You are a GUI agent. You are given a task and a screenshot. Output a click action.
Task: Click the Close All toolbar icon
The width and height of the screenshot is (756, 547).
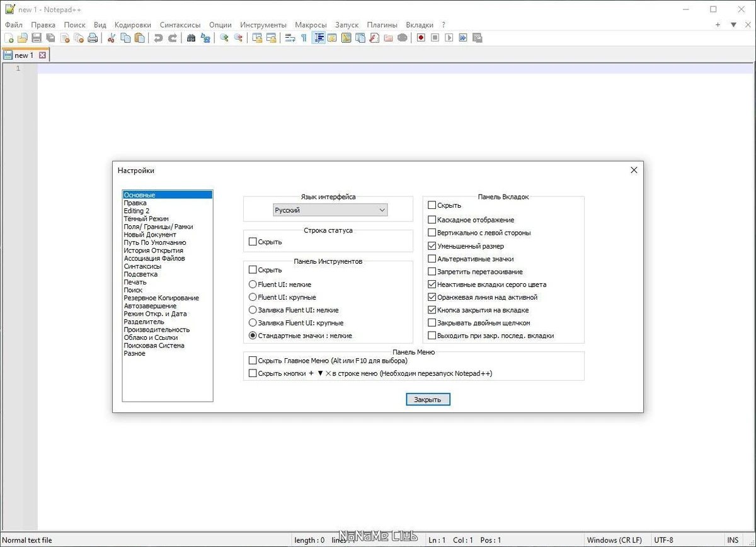point(78,38)
